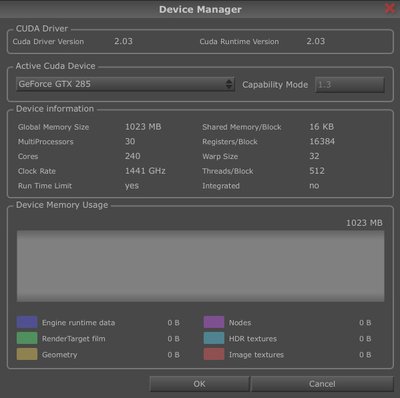The height and width of the screenshot is (398, 400).
Task: Click the gray device memory usage bar
Action: click(200, 266)
